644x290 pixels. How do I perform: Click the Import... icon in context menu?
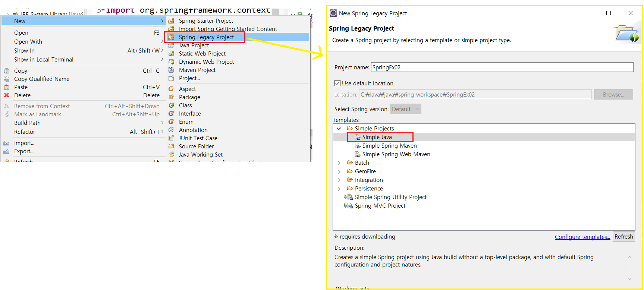(x=6, y=143)
